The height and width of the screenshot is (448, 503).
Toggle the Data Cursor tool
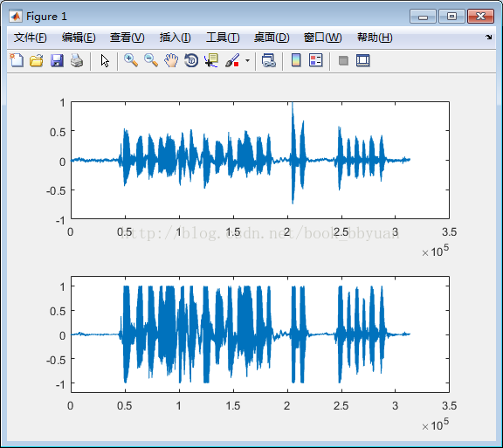211,60
